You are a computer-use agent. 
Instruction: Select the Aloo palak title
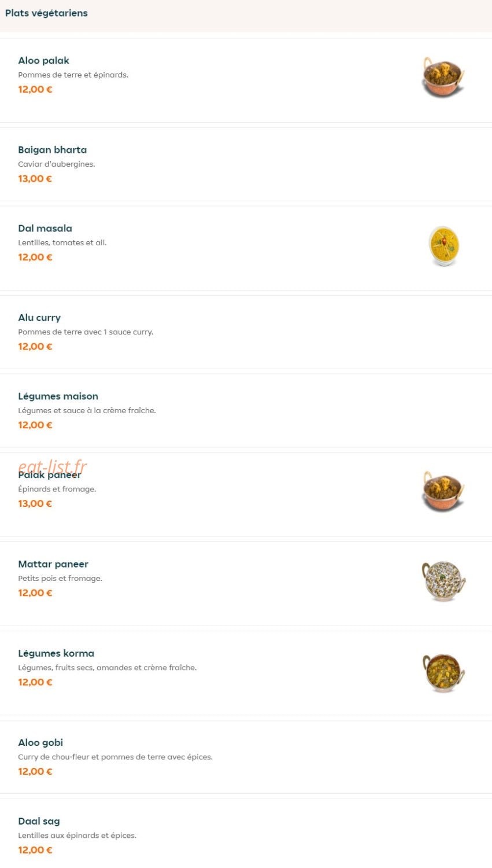pos(43,60)
